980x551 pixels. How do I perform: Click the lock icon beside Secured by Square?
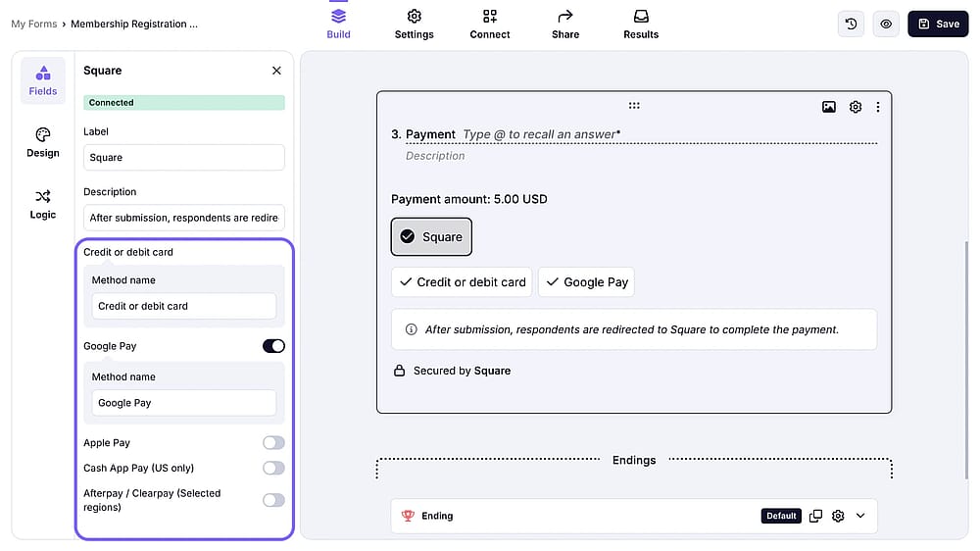[399, 371]
